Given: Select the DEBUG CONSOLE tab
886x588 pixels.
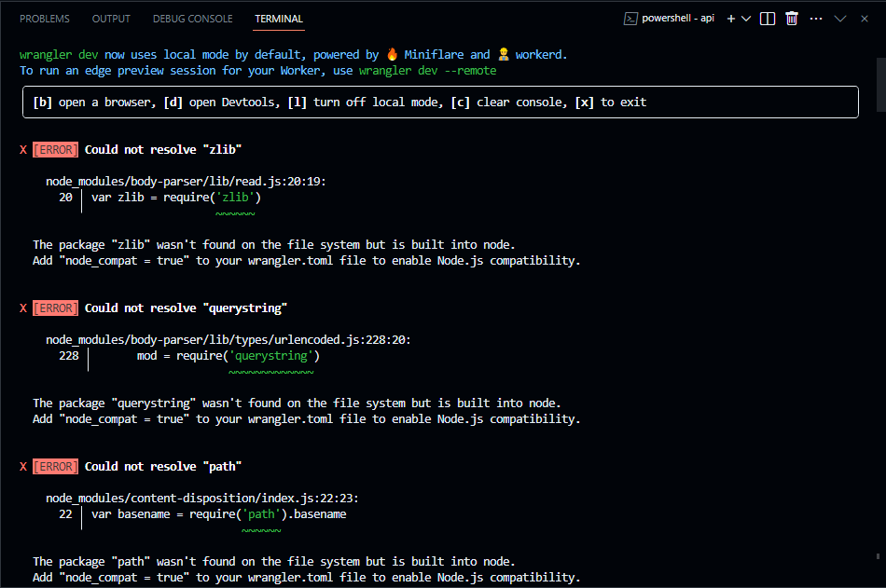Looking at the screenshot, I should click(193, 19).
